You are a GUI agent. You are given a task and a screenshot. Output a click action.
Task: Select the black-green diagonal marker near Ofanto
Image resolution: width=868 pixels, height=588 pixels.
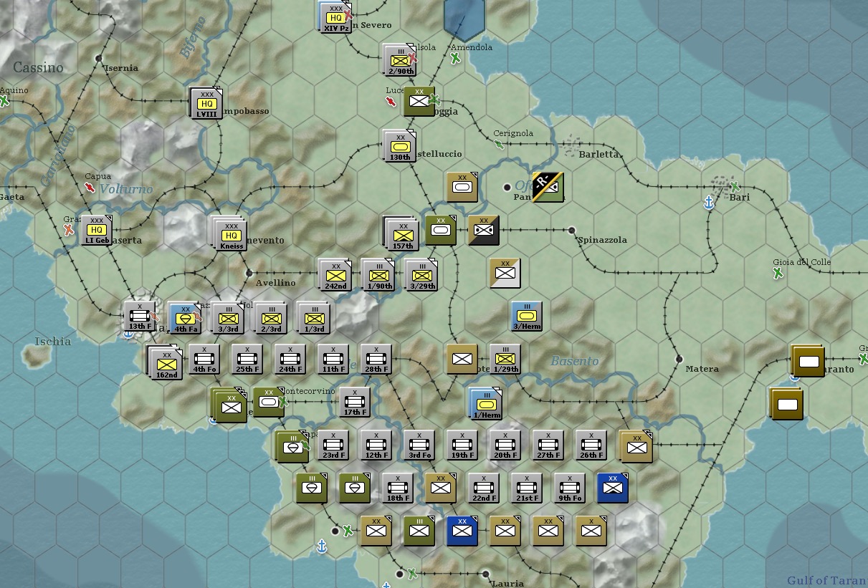tap(548, 187)
